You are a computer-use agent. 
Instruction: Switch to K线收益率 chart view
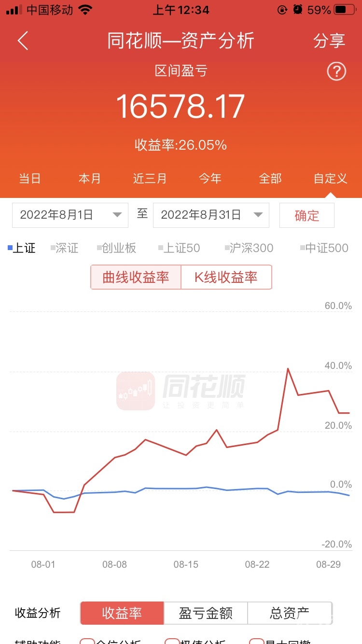(x=226, y=277)
